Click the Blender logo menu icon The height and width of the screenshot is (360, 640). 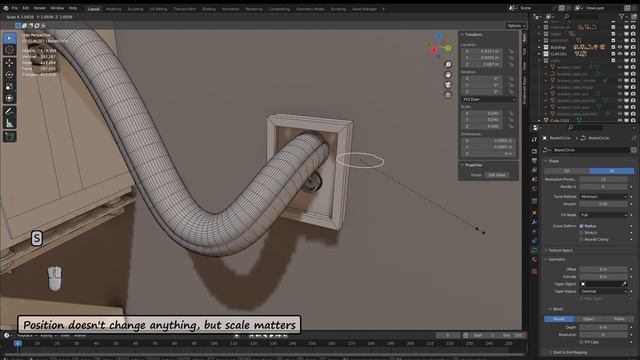click(x=6, y=8)
